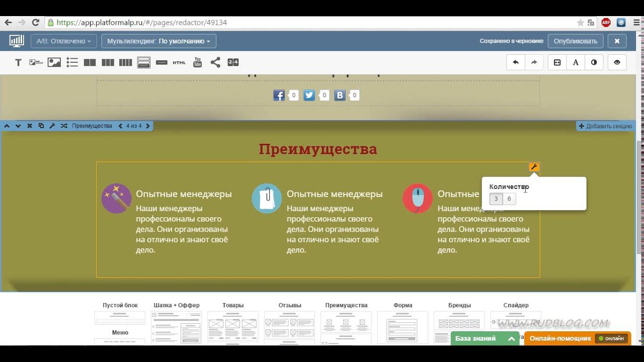
Task: Open the AdBlock Plus extension
Action: click(x=606, y=23)
